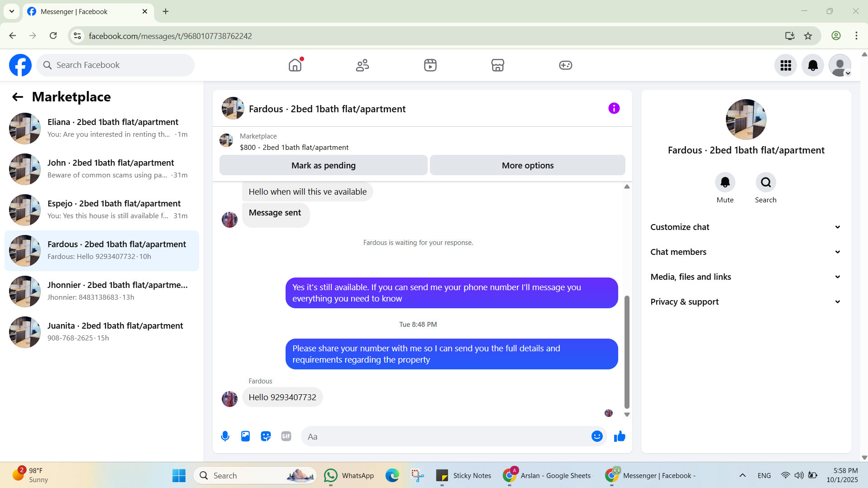Click the taskbar Search box

(255, 475)
